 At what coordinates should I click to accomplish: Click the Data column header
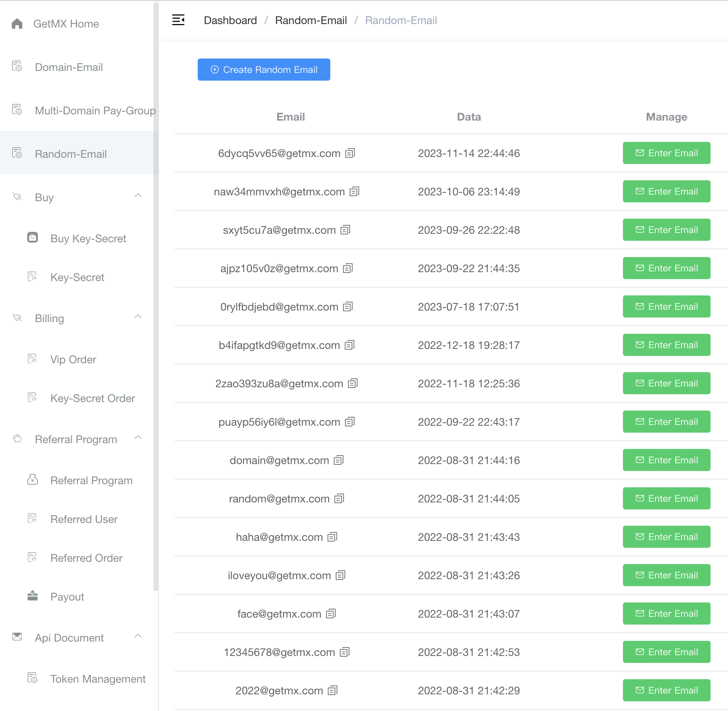click(469, 117)
